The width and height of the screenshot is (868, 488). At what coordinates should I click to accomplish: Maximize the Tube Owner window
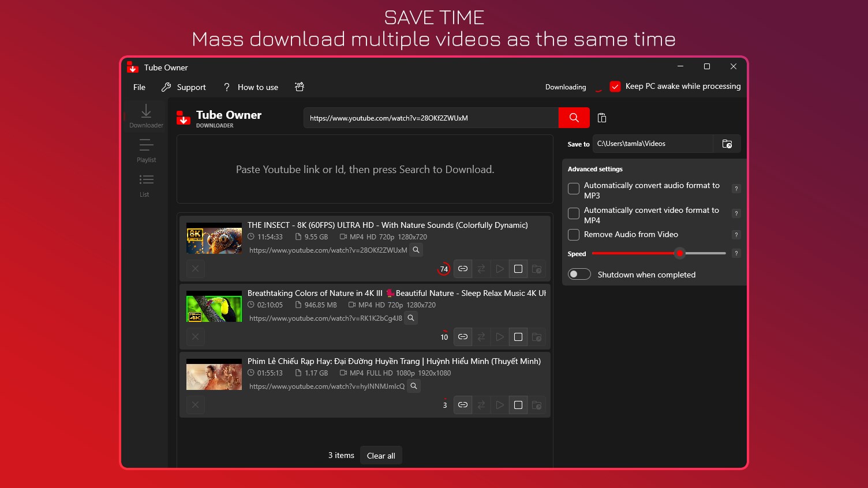pyautogui.click(x=707, y=67)
